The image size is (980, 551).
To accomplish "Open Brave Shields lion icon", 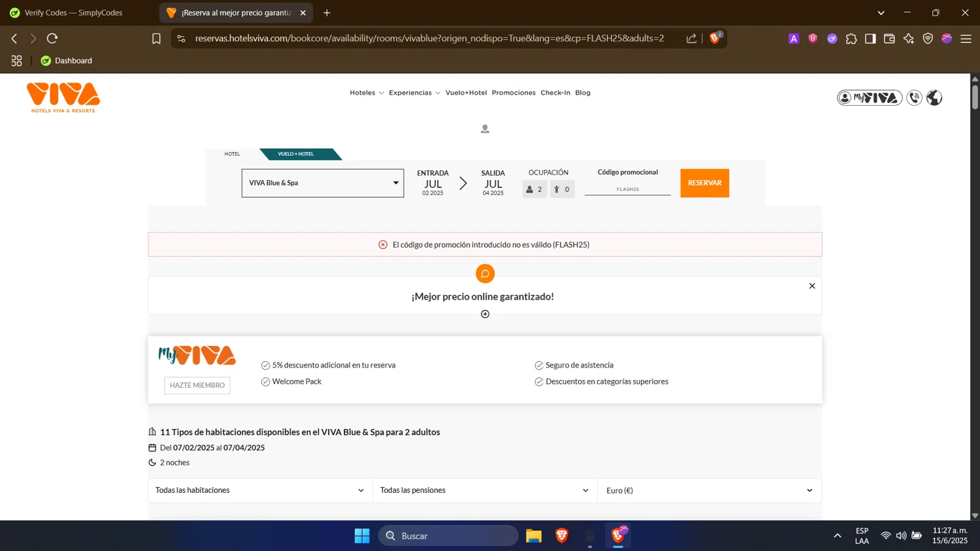I will click(x=715, y=38).
